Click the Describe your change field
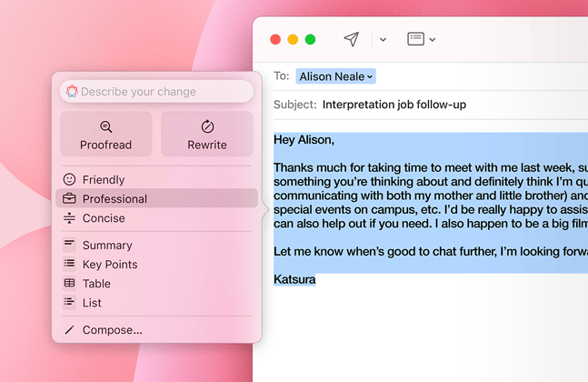The height and width of the screenshot is (382, 588). 164,92
